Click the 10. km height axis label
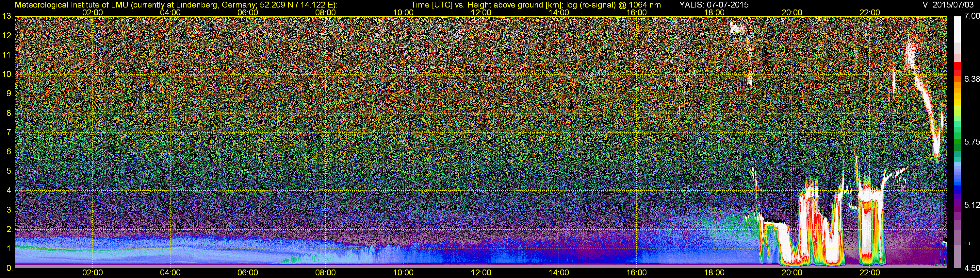 (8, 75)
